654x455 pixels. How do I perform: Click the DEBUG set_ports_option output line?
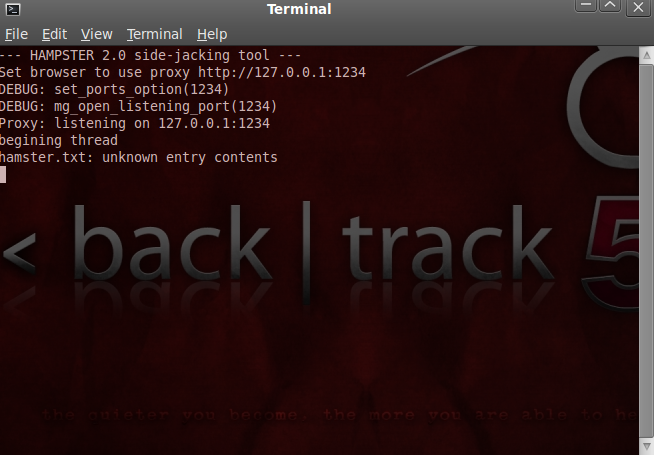pyautogui.click(x=114, y=89)
